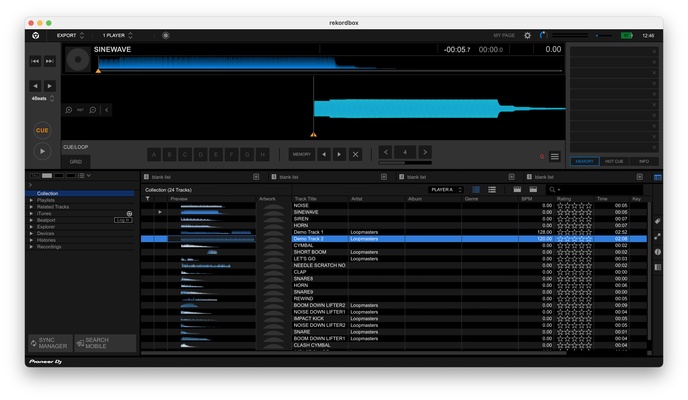Click the vinyl artwork thumbnail for SINEWAVE
This screenshot has height=400, width=688.
point(78,59)
